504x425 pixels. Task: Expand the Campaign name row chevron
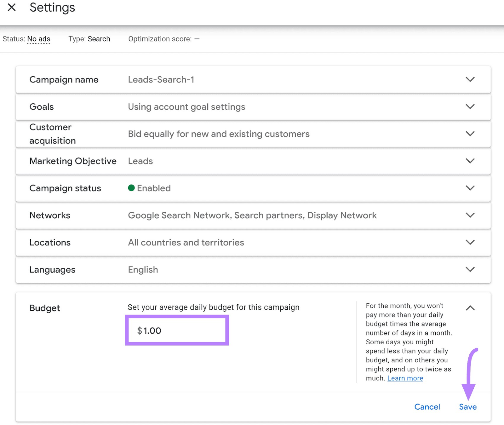[x=470, y=79]
